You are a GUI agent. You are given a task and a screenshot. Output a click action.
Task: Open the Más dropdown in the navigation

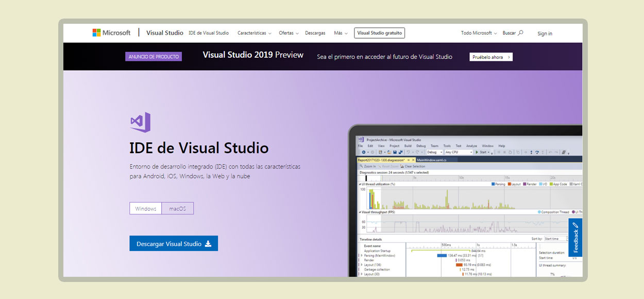pyautogui.click(x=341, y=33)
